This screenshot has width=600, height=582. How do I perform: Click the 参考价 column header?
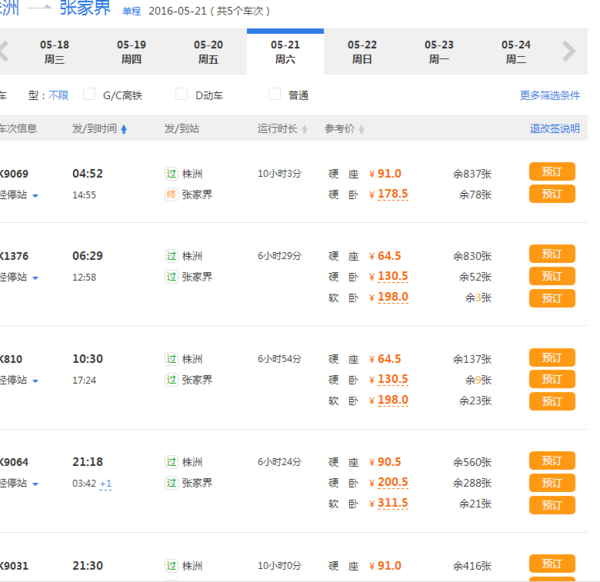click(x=340, y=129)
